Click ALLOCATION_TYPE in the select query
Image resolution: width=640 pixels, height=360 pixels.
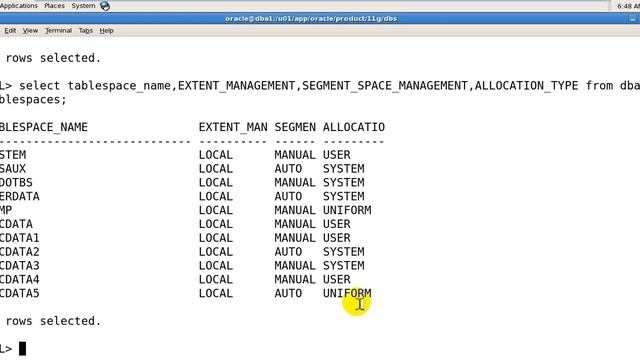click(x=527, y=86)
